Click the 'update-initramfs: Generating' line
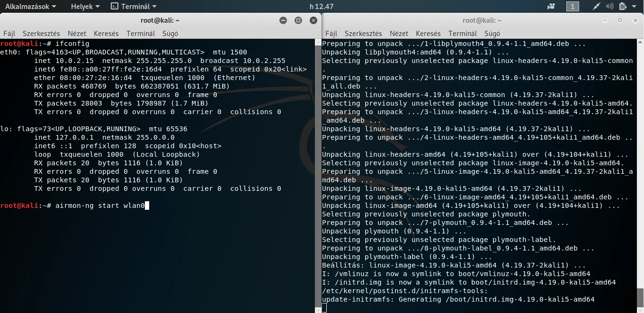 [x=458, y=299]
